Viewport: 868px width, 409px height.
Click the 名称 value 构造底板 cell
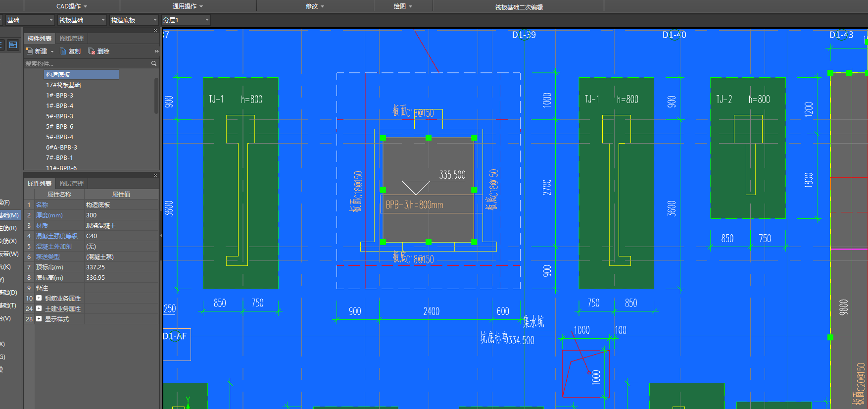click(121, 205)
